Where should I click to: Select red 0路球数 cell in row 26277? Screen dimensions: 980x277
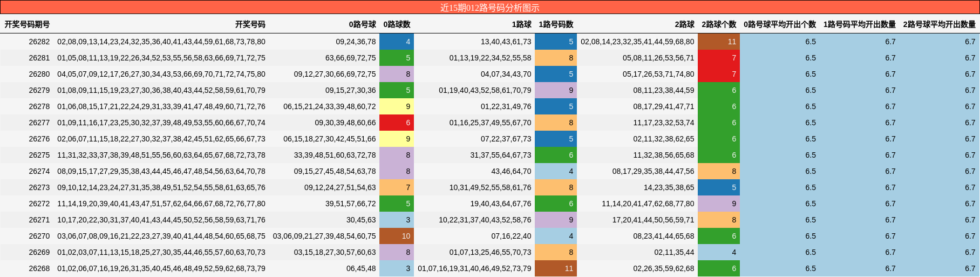point(397,123)
